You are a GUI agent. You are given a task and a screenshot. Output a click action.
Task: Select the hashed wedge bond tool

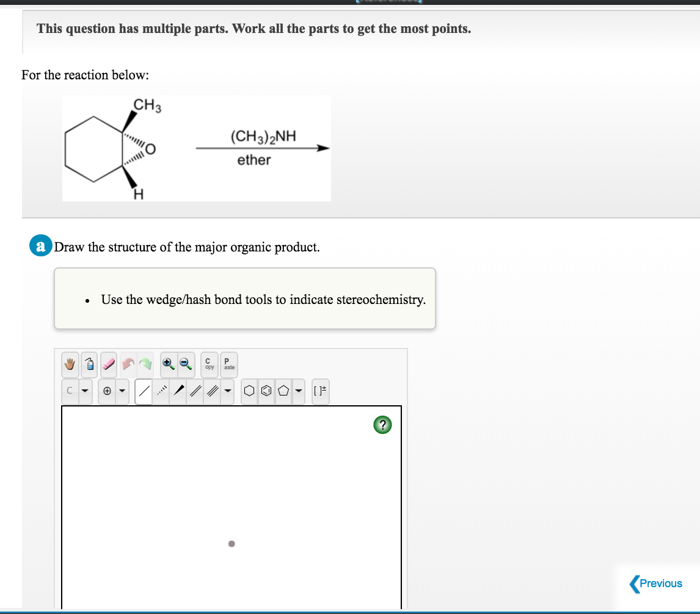click(x=161, y=391)
